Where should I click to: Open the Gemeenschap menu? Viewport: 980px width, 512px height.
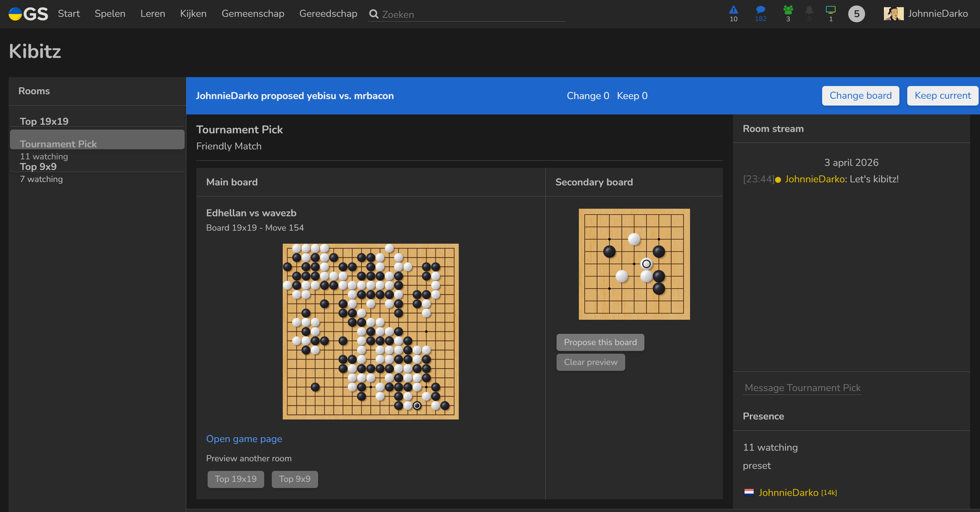(x=253, y=14)
